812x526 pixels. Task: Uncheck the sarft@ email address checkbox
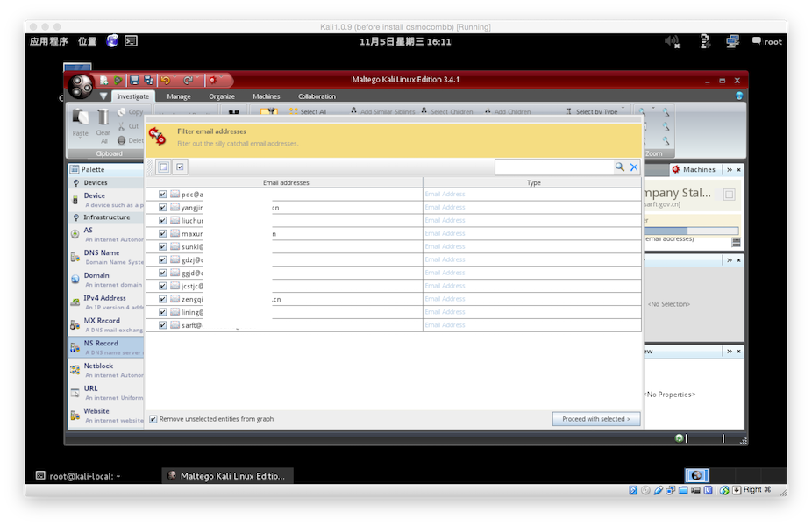pyautogui.click(x=162, y=325)
